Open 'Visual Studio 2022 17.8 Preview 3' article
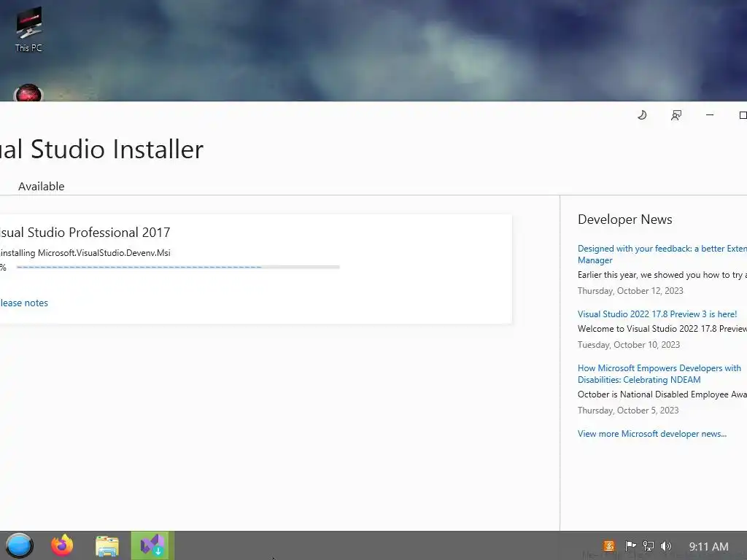Viewport: 747px width, 560px height. [x=657, y=314]
